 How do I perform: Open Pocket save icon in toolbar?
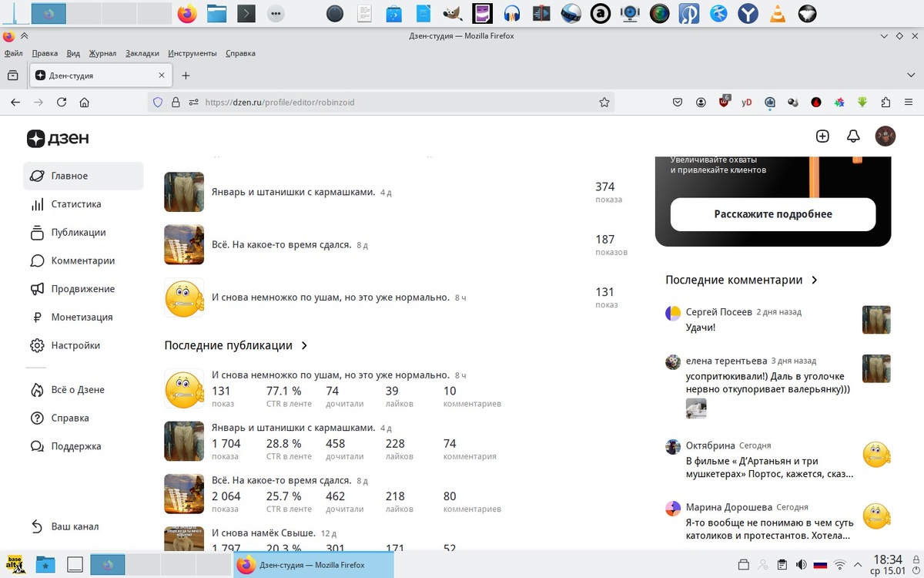pos(678,102)
